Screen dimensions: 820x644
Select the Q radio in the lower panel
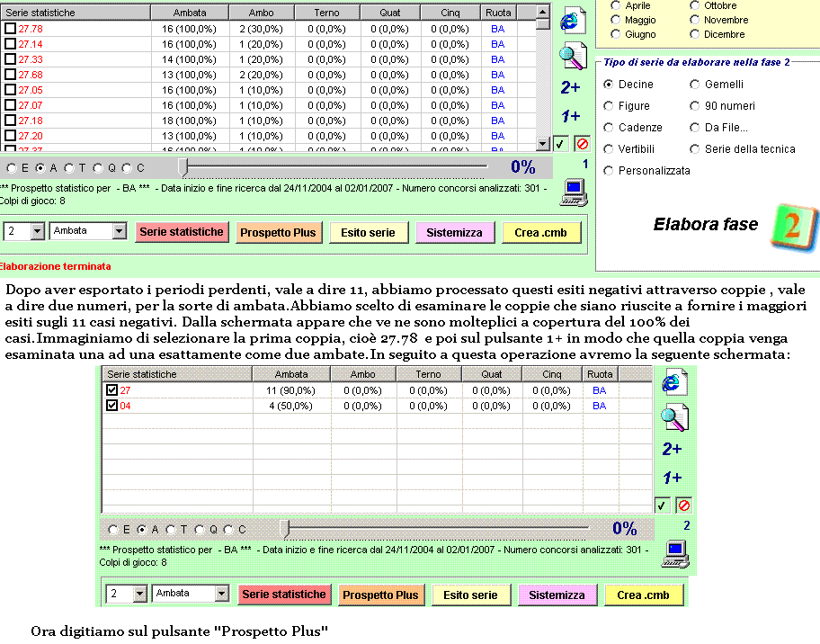pos(200,530)
